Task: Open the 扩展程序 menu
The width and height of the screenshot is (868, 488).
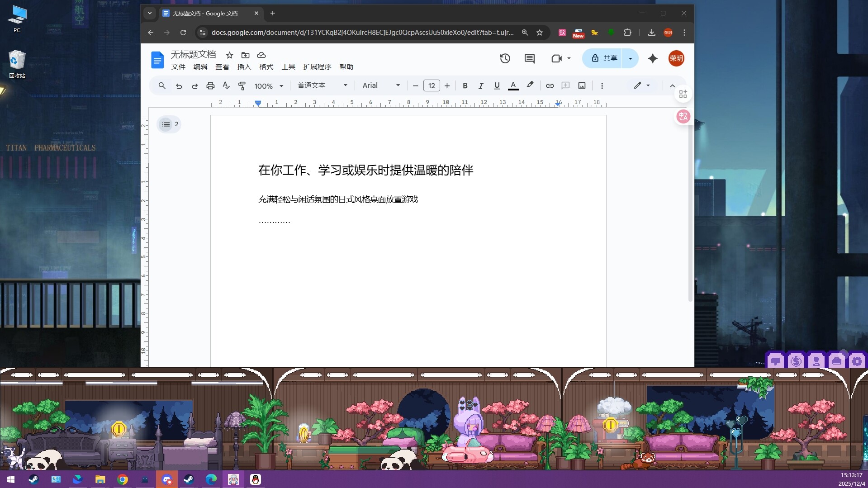Action: click(317, 66)
